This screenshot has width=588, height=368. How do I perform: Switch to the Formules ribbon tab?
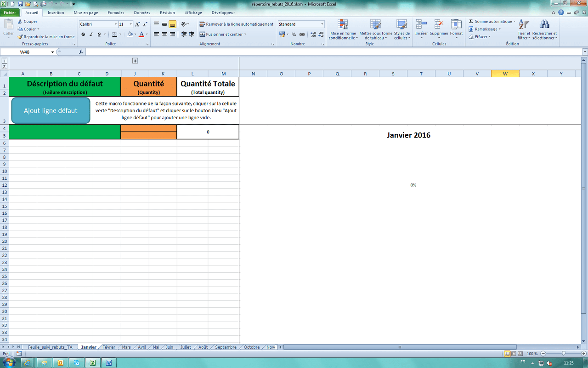coord(116,13)
